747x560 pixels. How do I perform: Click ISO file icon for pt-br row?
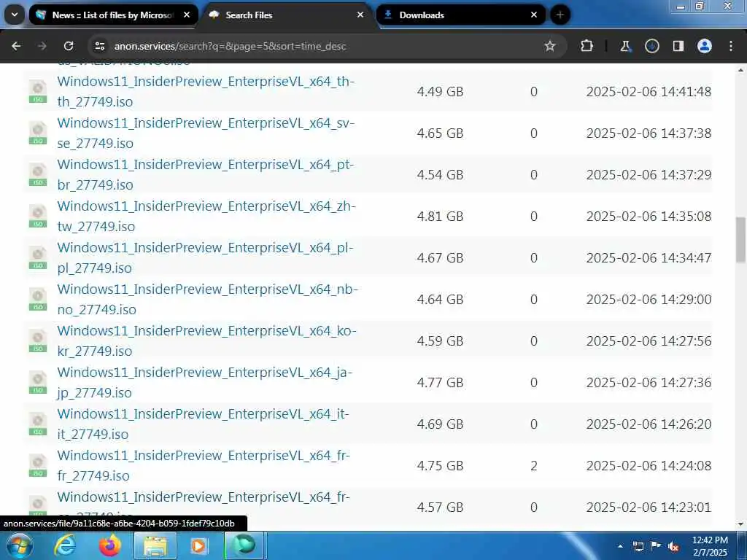pos(38,174)
